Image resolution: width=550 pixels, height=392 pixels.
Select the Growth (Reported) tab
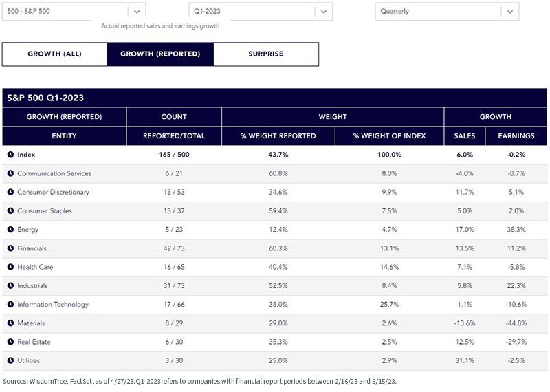pos(160,54)
